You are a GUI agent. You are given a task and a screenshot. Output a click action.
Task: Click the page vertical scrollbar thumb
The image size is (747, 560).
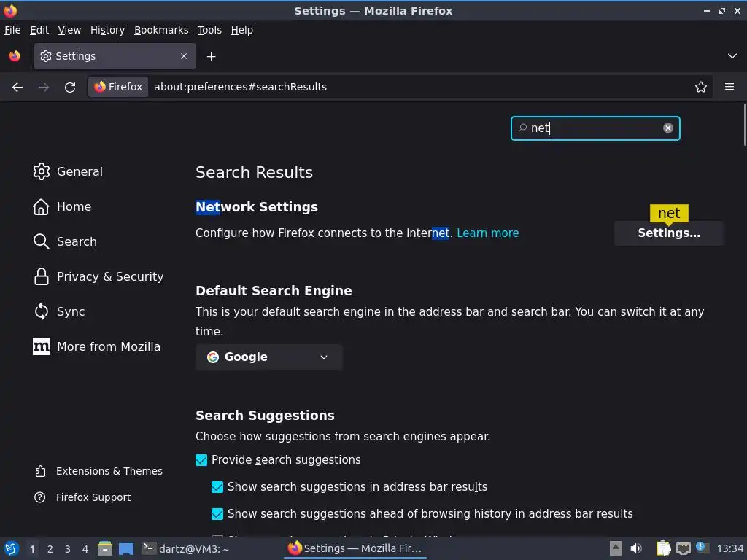click(x=744, y=125)
